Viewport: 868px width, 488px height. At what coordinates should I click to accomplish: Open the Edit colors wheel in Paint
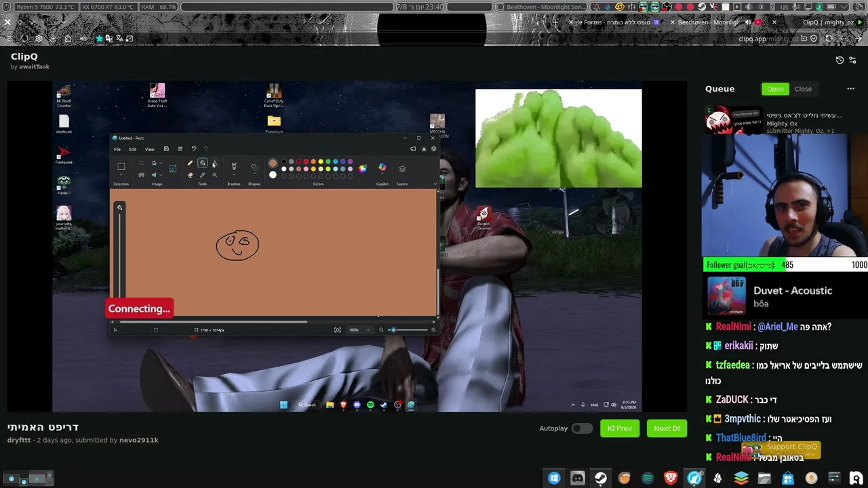[363, 168]
